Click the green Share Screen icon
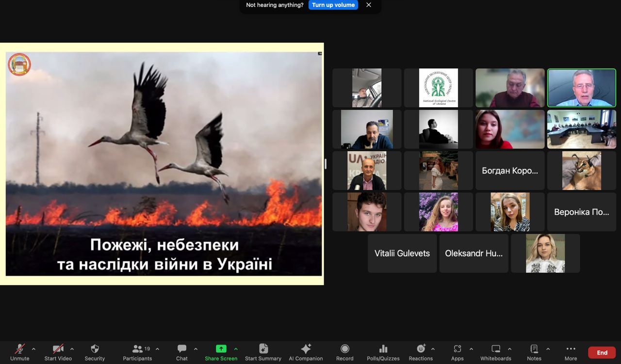 (x=221, y=348)
